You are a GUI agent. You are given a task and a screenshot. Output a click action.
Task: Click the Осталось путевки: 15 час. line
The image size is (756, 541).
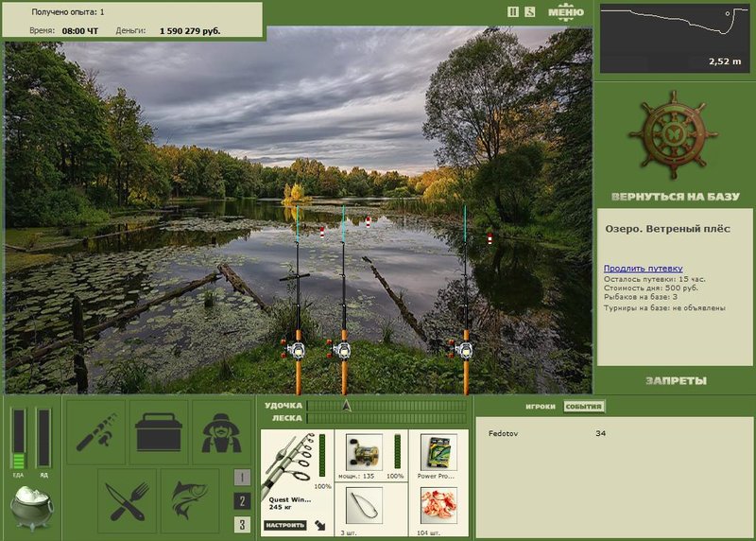click(654, 279)
